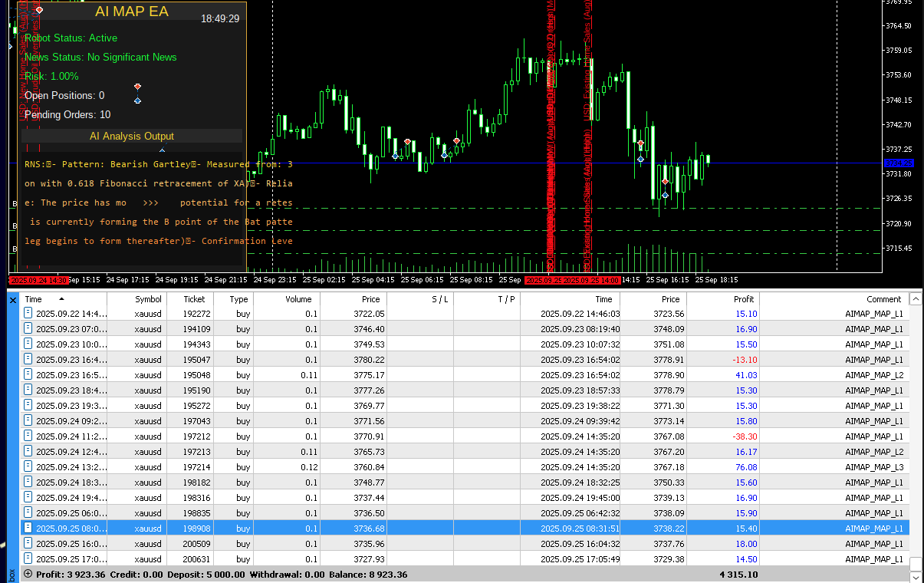Click the order icon for ticket 195190

28,390
